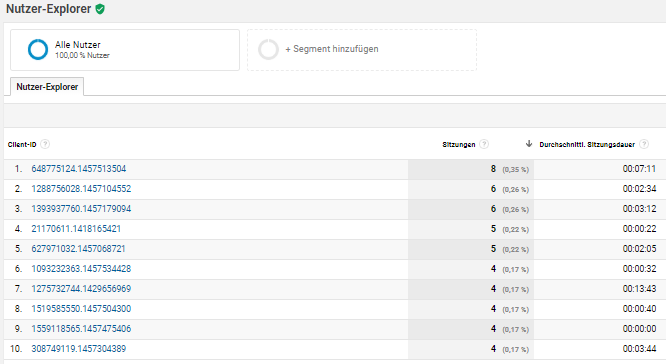Click + Segment hinzufügen
This screenshot has height=364, width=666.
click(x=332, y=49)
